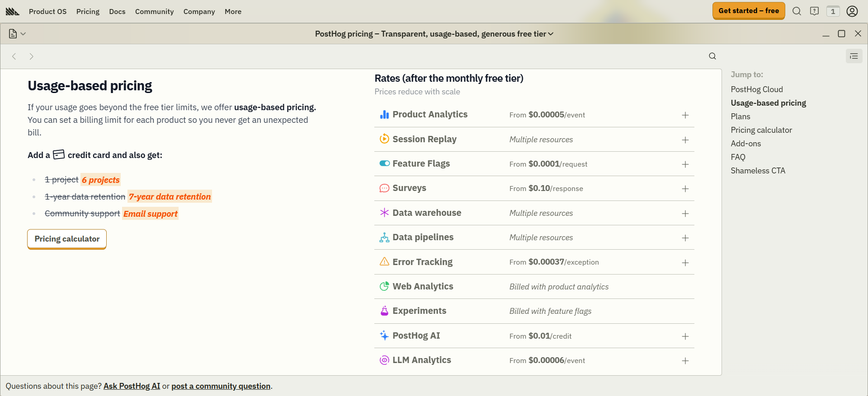Click the Get started – free button
This screenshot has height=396, width=868.
748,11
